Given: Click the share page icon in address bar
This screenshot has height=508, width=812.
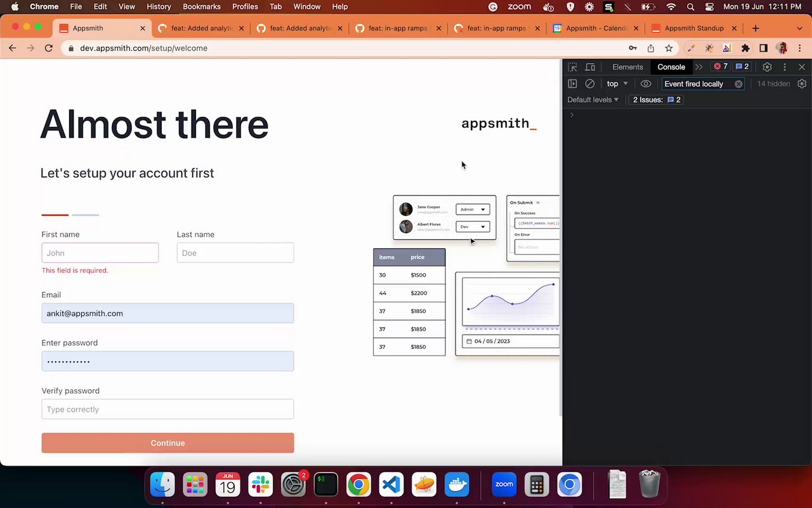Looking at the screenshot, I should pos(651,48).
